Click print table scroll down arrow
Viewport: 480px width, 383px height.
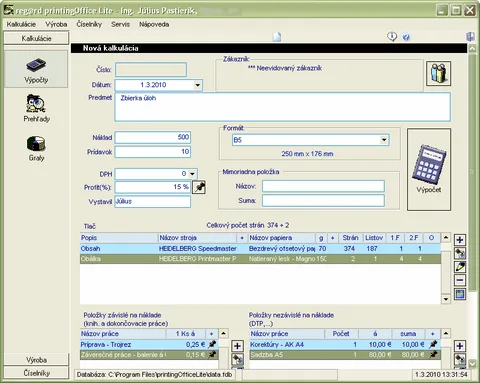[x=446, y=299]
